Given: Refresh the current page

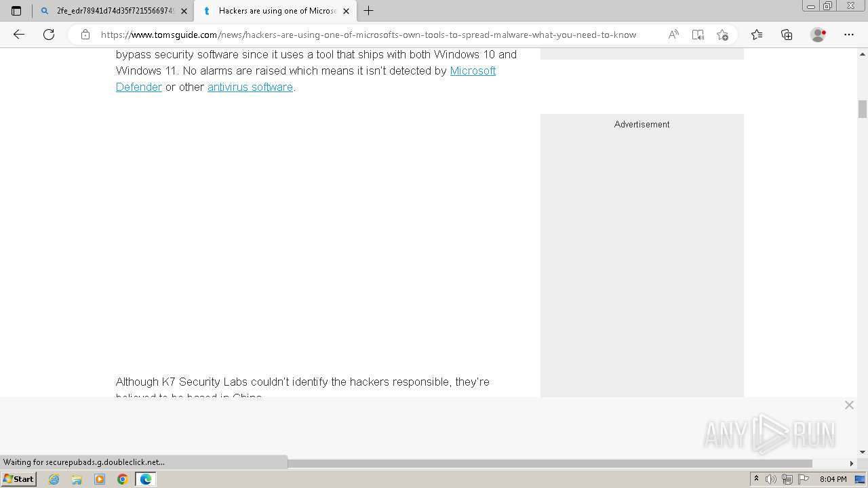Looking at the screenshot, I should point(49,35).
